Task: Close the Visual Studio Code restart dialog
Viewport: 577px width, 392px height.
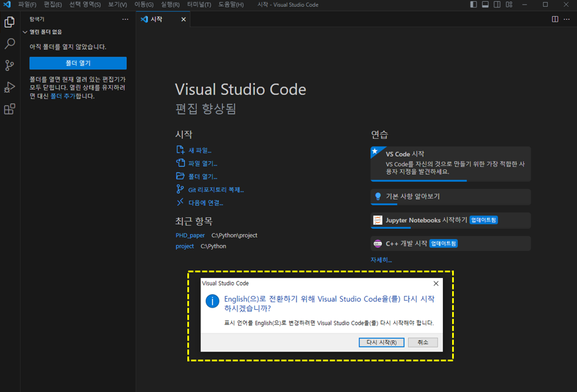Action: pos(436,283)
